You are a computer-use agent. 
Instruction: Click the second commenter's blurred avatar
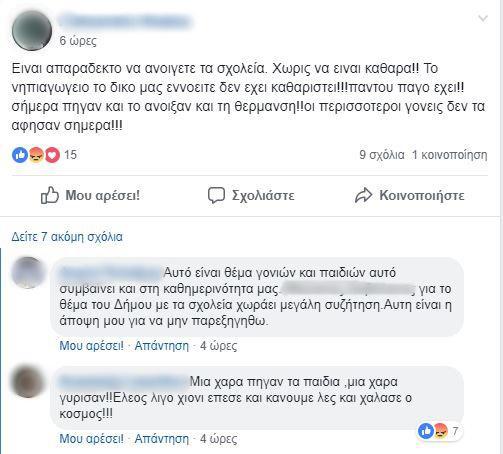pyautogui.click(x=28, y=382)
